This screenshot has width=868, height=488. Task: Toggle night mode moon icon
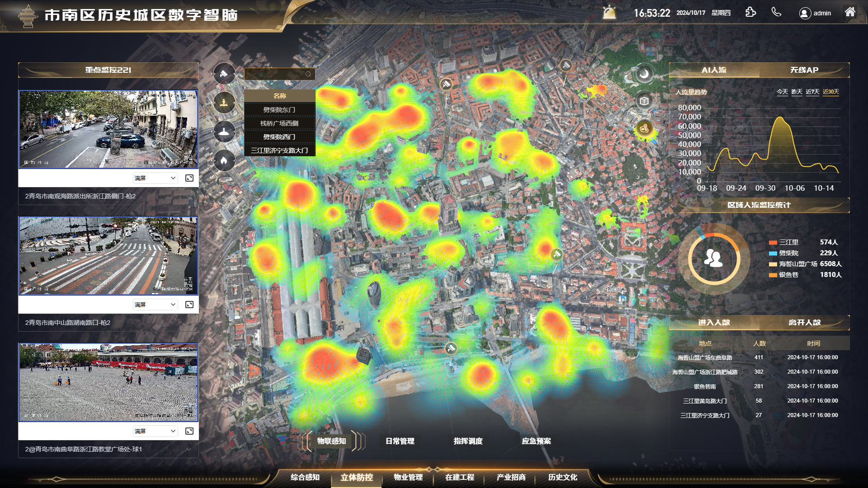coord(644,74)
